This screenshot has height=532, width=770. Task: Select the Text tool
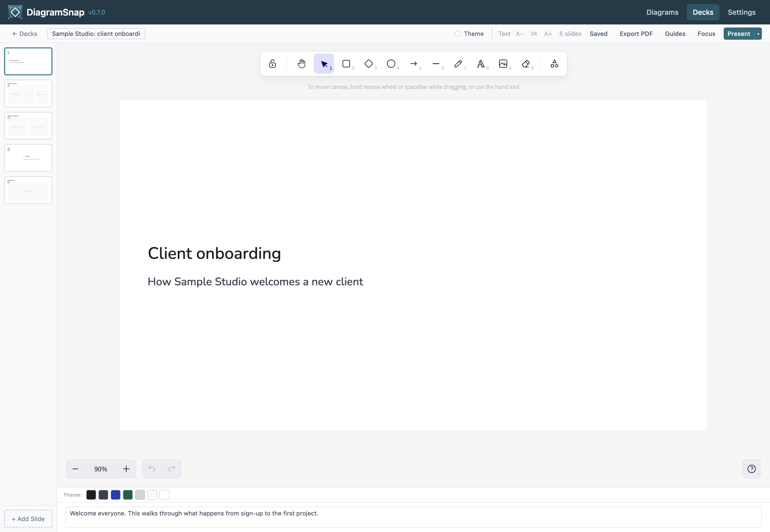(480, 64)
